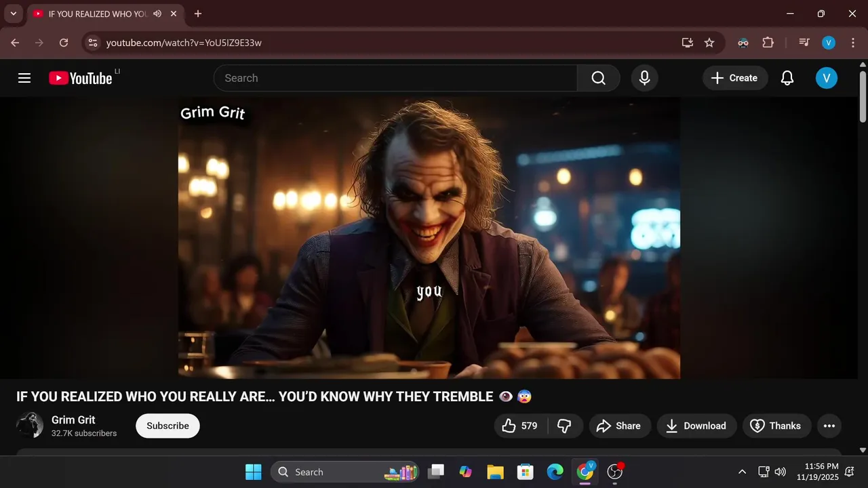Click the Download button
The width and height of the screenshot is (868, 488).
pyautogui.click(x=696, y=426)
